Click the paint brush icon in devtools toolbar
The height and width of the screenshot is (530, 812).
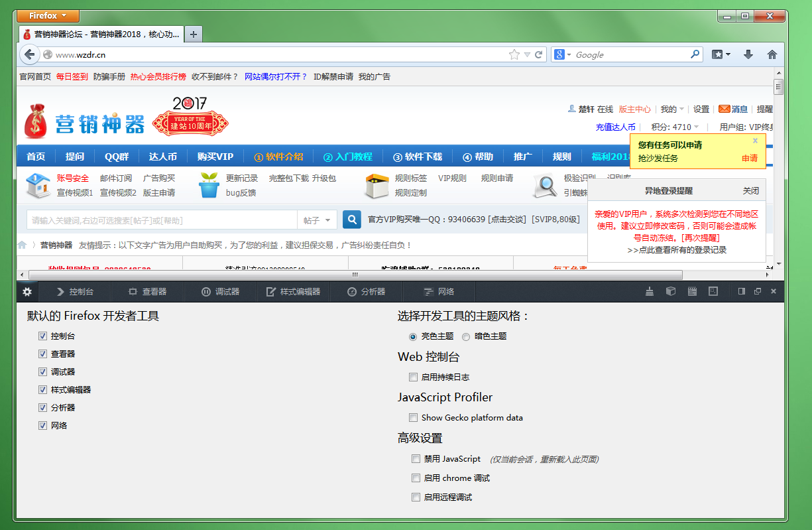pos(650,291)
